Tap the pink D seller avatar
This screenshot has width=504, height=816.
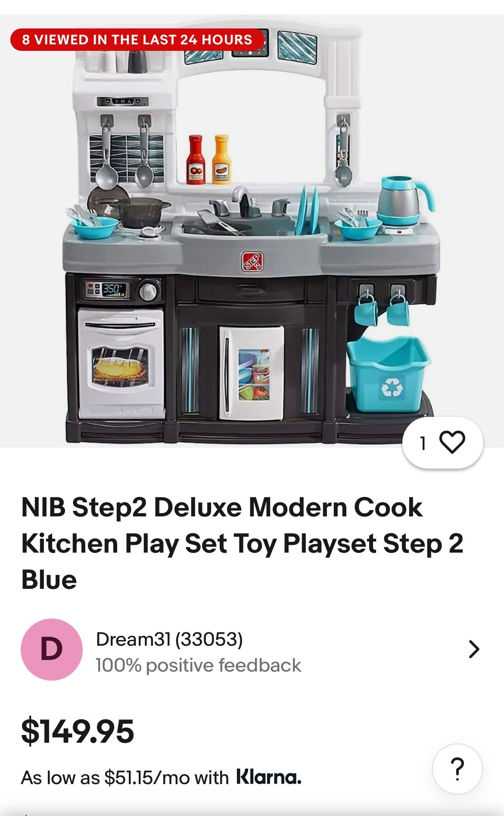[x=52, y=650]
